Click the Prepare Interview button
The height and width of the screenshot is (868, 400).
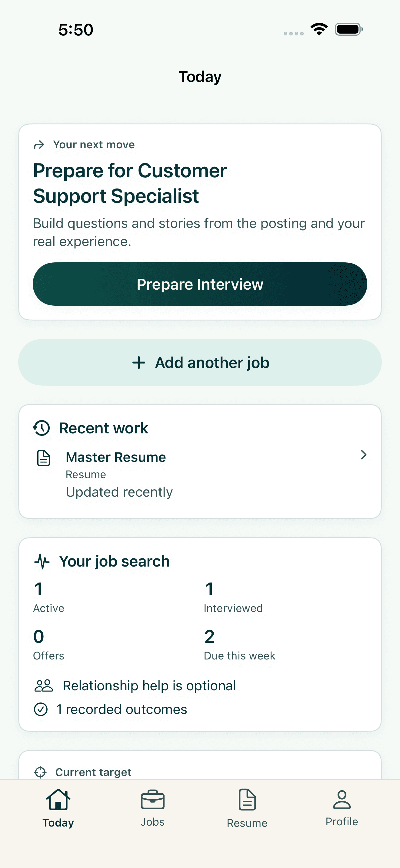coord(200,284)
